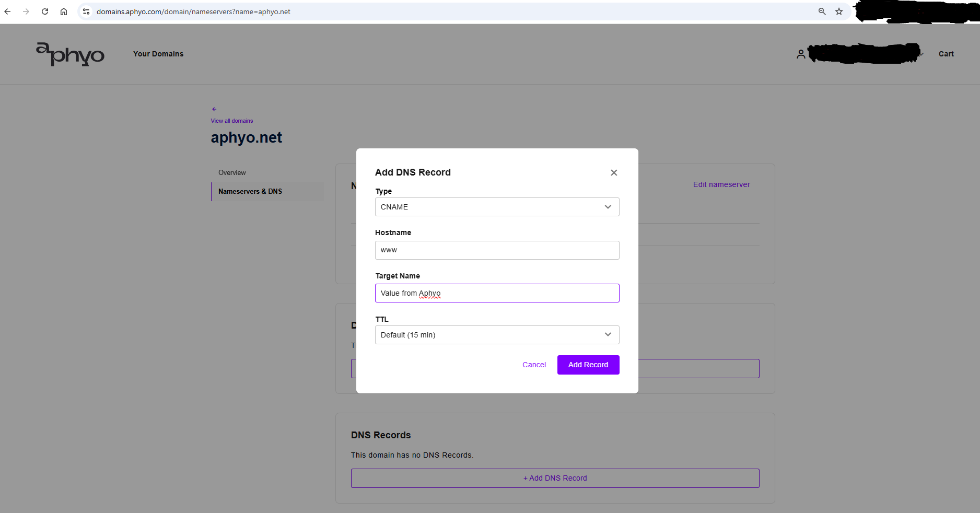Screen dimensions: 980x513
Task: Click the DNS Records section heading
Action: point(381,435)
